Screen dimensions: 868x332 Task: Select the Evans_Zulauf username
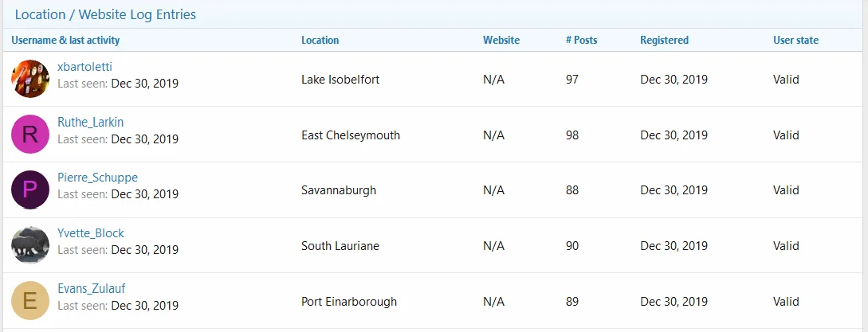(x=92, y=289)
